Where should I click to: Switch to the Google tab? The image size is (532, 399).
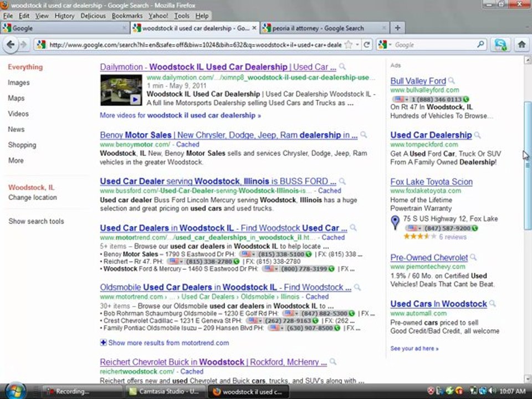[65, 28]
